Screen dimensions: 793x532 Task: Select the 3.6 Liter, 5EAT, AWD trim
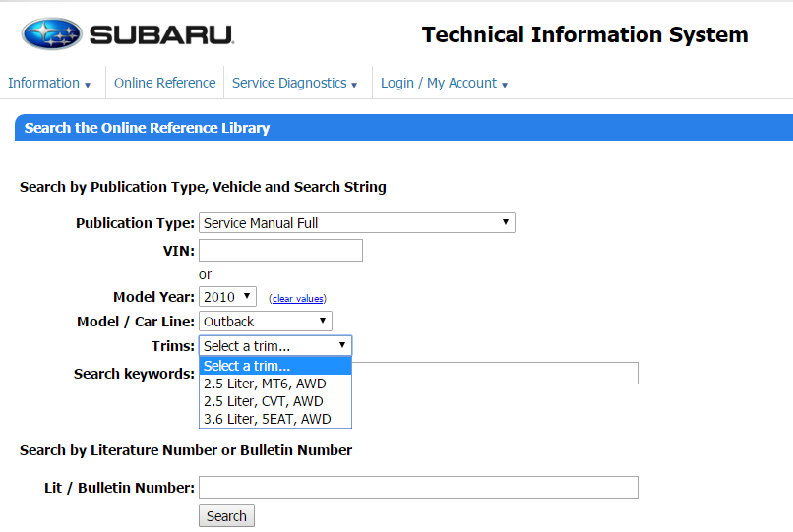(275, 419)
